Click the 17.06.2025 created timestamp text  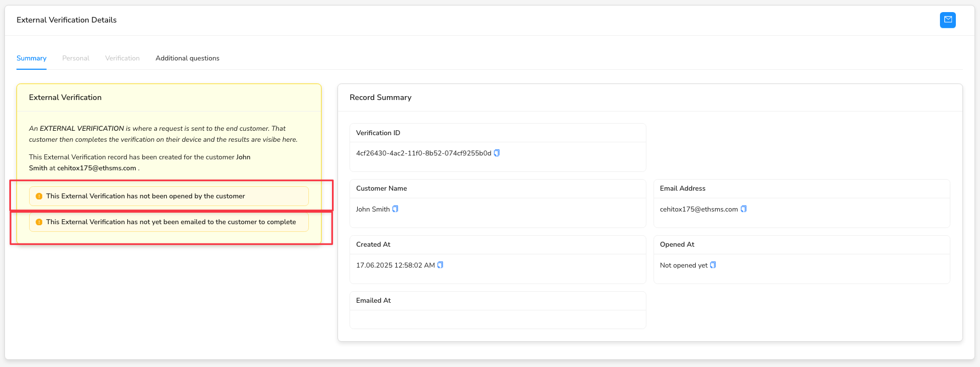coord(395,265)
